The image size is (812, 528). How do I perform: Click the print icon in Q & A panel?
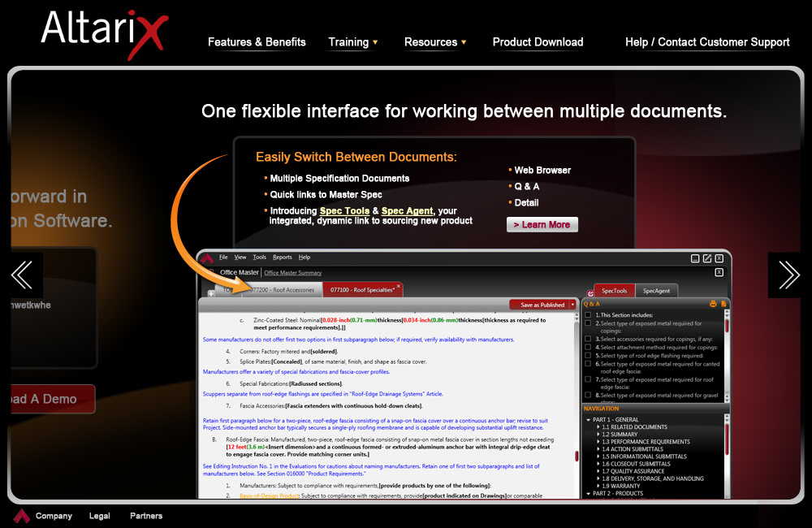click(713, 304)
